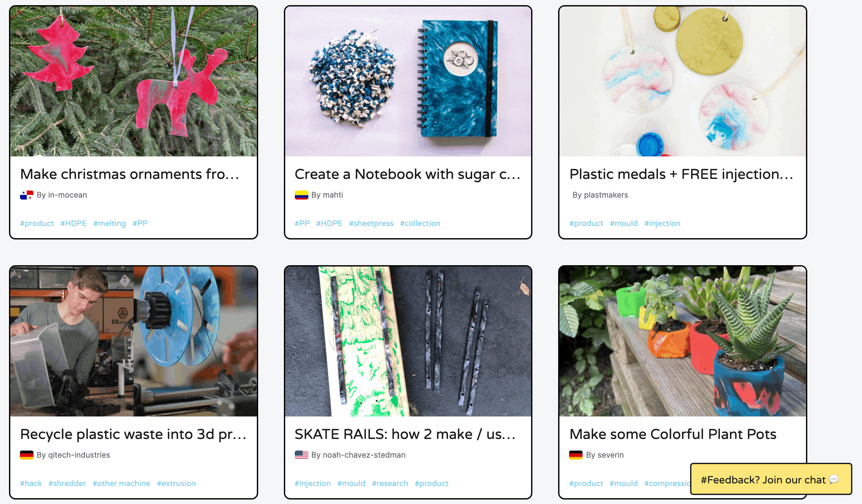Open the christmas ornaments thumbnail image
The height and width of the screenshot is (504, 862).
(133, 81)
